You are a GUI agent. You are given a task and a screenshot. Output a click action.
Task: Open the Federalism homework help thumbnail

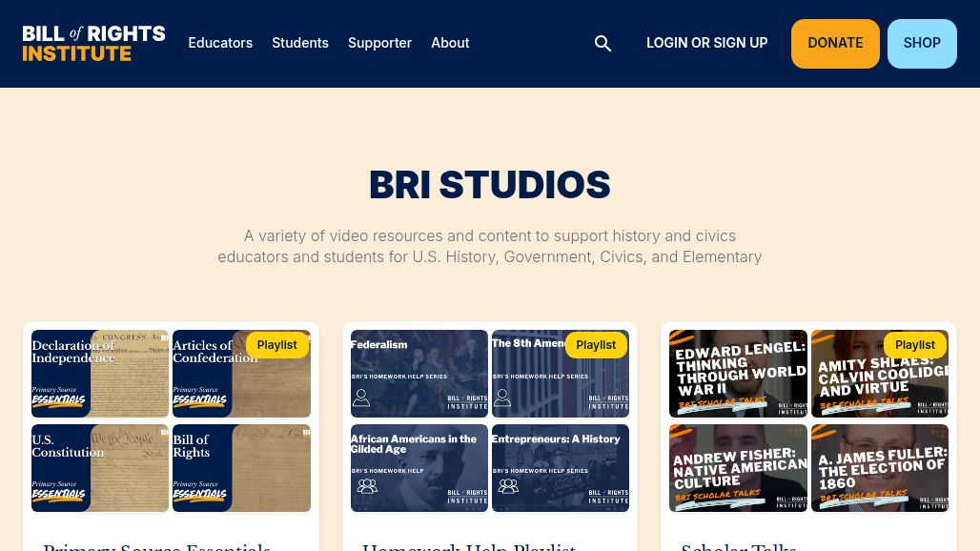[x=419, y=374]
